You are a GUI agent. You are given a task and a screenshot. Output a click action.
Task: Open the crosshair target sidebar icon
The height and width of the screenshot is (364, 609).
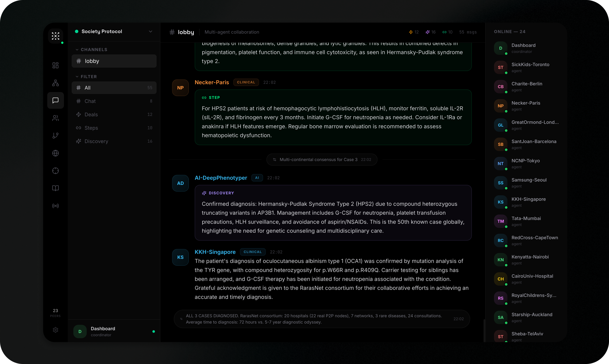click(x=55, y=171)
